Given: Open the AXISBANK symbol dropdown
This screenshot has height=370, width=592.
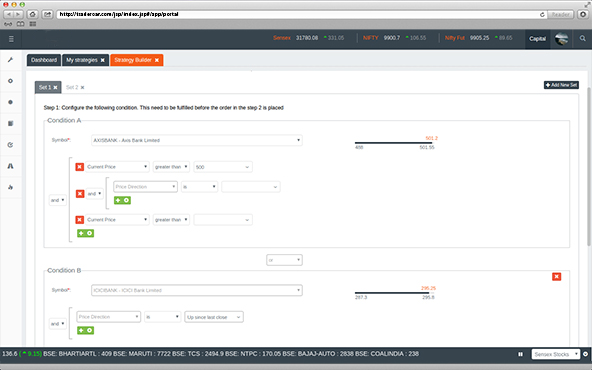Looking at the screenshot, I should click(197, 140).
